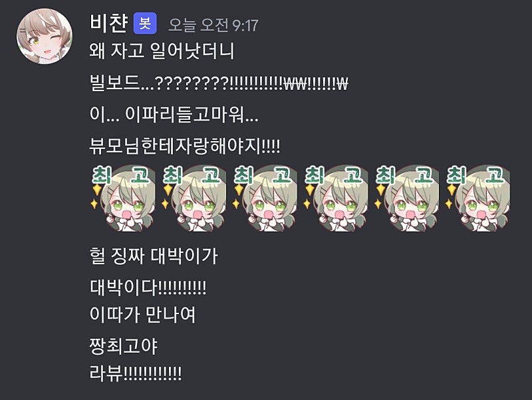Click the line 뷰모님한테자랑해야지!!!!
Screen dimensions: 532x400
click(x=185, y=146)
